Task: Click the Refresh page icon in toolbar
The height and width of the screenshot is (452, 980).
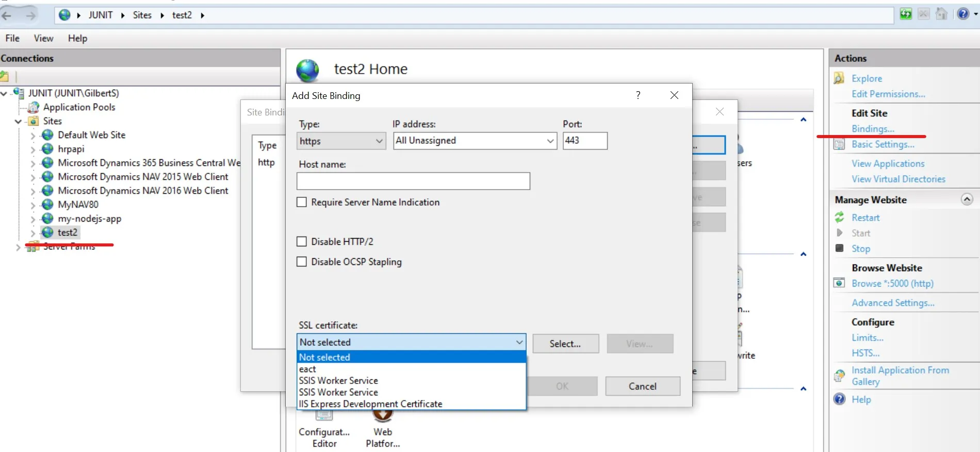Action: 906,14
